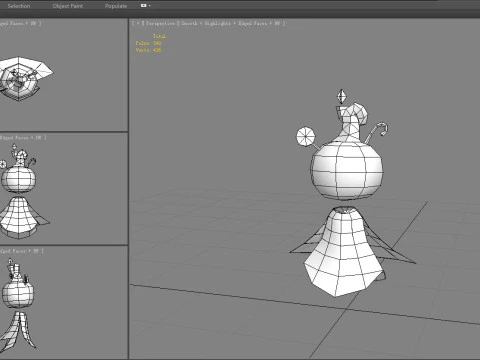Click the yellow 'Total' statistics heading
Image resolution: width=480 pixels, height=360 pixels.
coord(159,36)
